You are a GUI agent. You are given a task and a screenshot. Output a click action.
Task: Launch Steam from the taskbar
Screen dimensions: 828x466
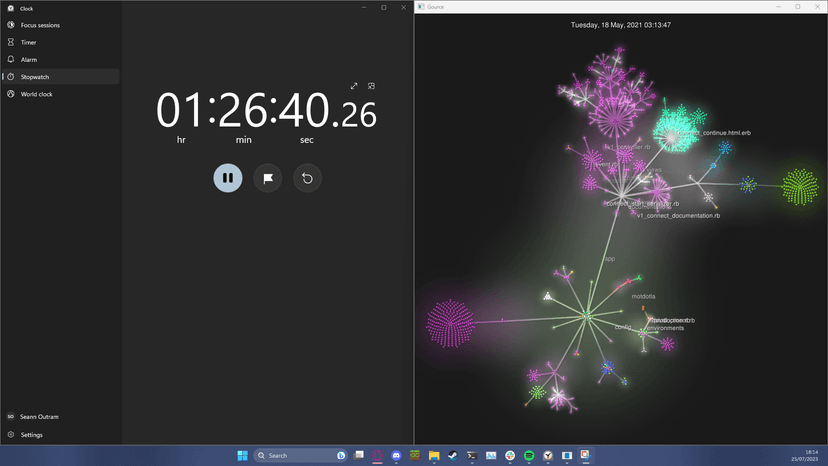click(453, 456)
